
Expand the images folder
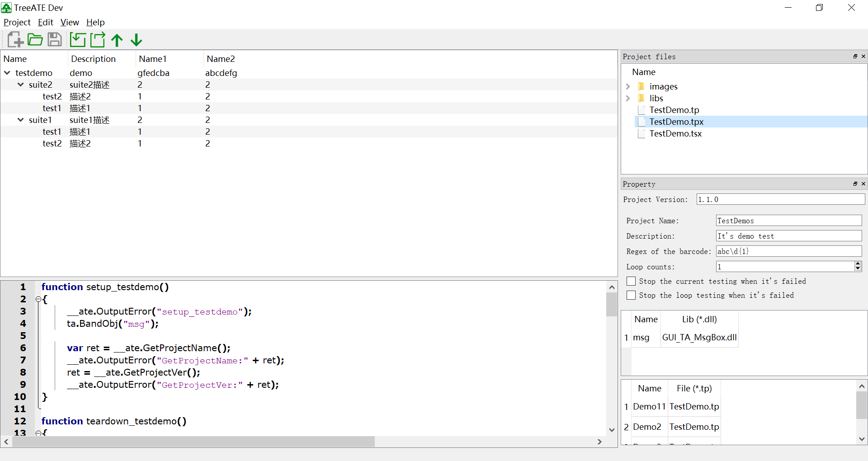coord(628,86)
